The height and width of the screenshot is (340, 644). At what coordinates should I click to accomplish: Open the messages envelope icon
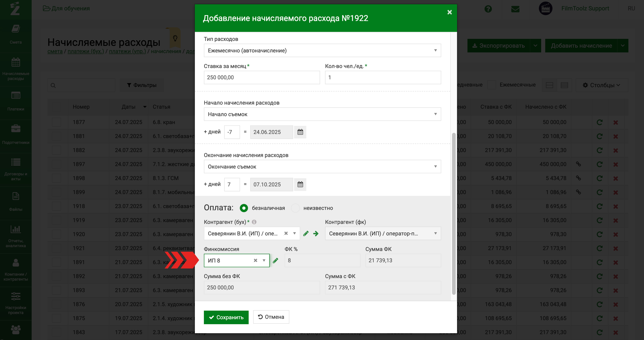pyautogui.click(x=515, y=9)
